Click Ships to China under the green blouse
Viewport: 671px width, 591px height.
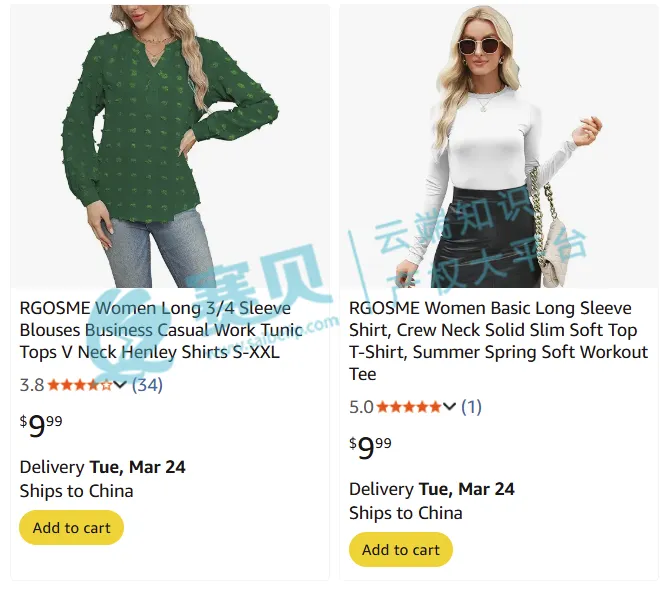pyautogui.click(x=76, y=491)
